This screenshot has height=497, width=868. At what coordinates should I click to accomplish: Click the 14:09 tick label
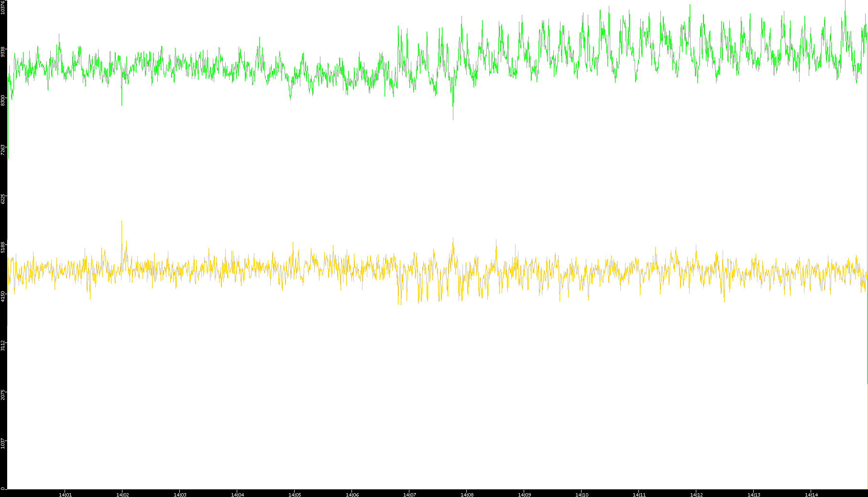[524, 495]
